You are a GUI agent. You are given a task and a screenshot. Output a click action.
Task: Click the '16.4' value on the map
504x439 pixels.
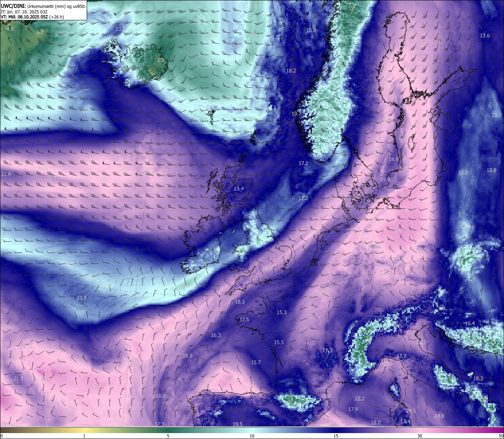click(470, 323)
